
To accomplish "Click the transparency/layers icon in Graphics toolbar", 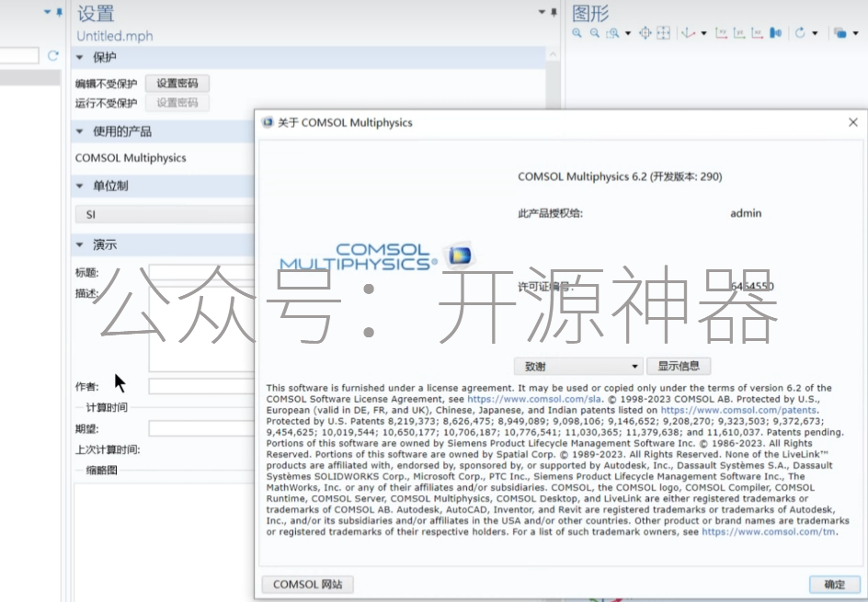I will tap(839, 33).
